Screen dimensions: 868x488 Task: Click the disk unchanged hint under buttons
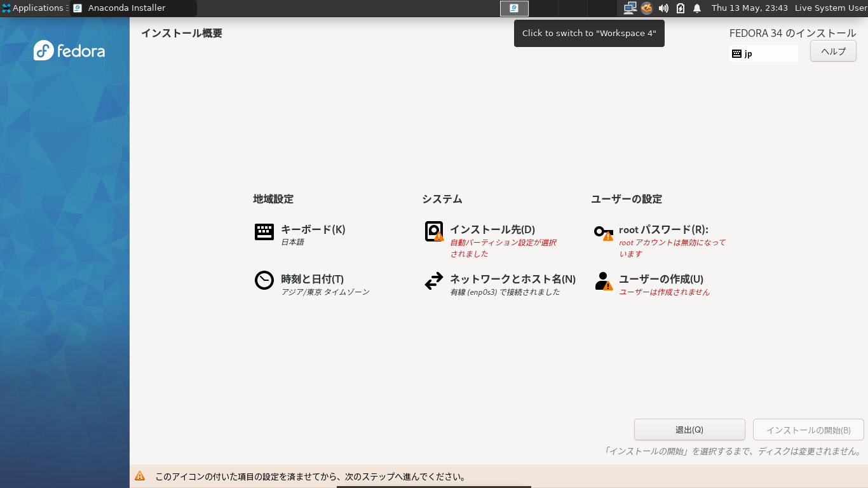(733, 451)
